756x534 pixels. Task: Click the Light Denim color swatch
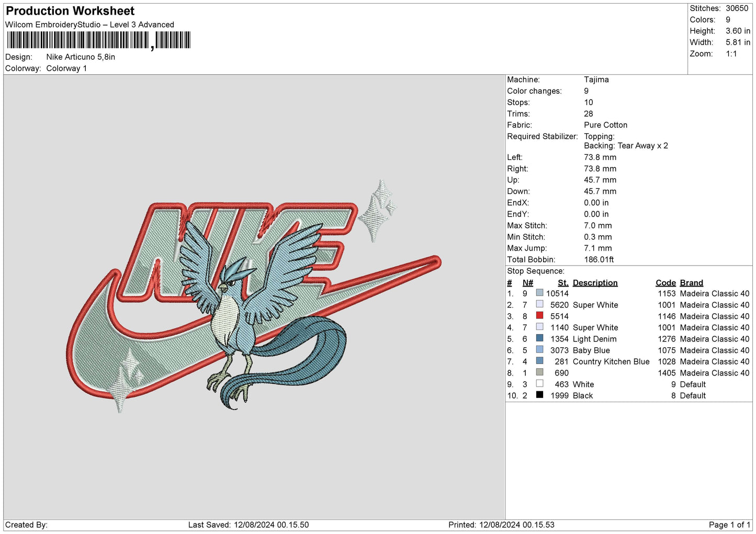[x=539, y=338]
